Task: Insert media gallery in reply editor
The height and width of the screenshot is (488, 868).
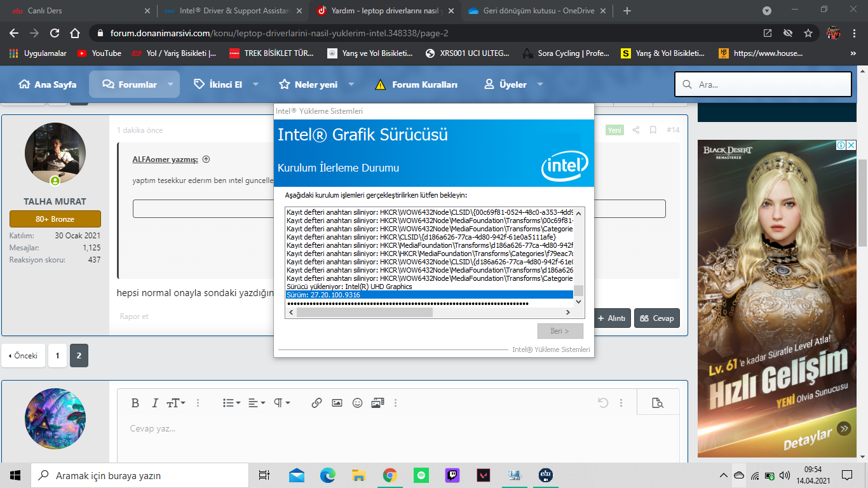Action: (377, 403)
